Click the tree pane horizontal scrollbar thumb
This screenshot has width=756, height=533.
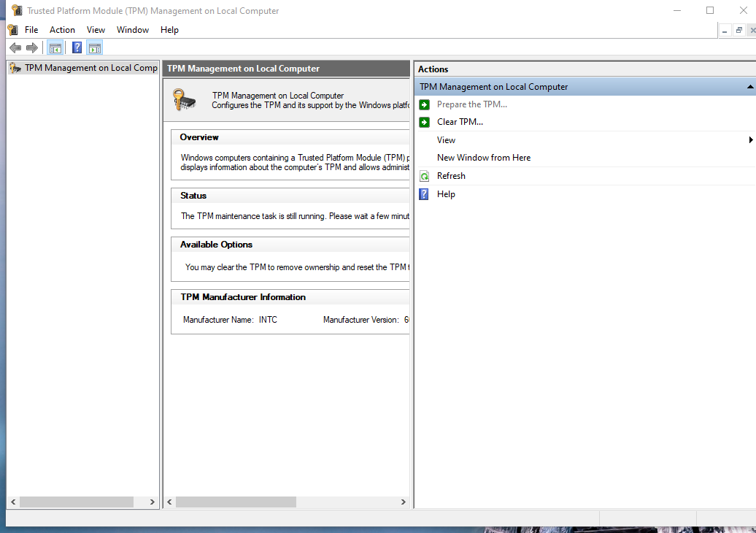pyautogui.click(x=76, y=502)
